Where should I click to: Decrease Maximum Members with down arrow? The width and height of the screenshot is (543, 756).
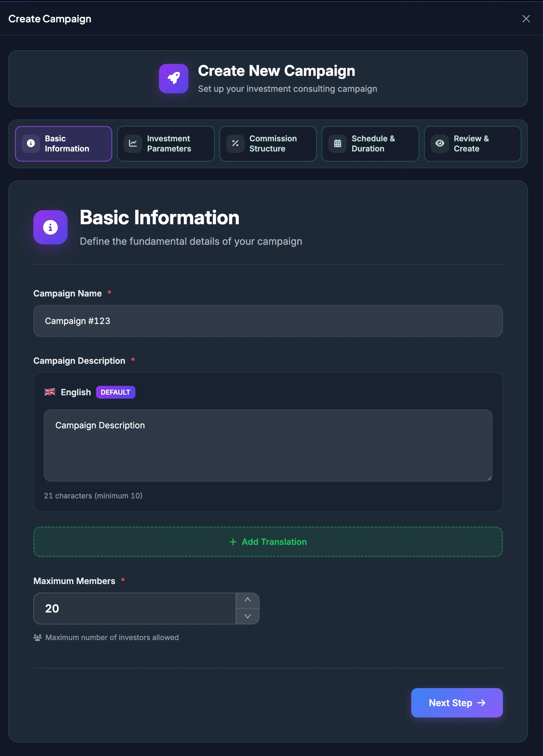tap(248, 616)
